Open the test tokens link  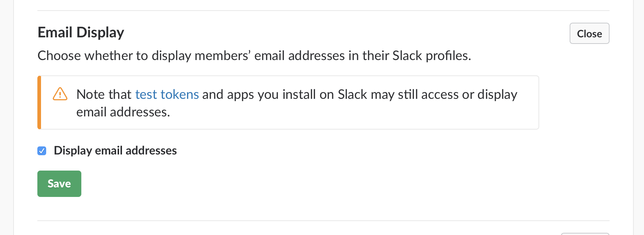(167, 94)
